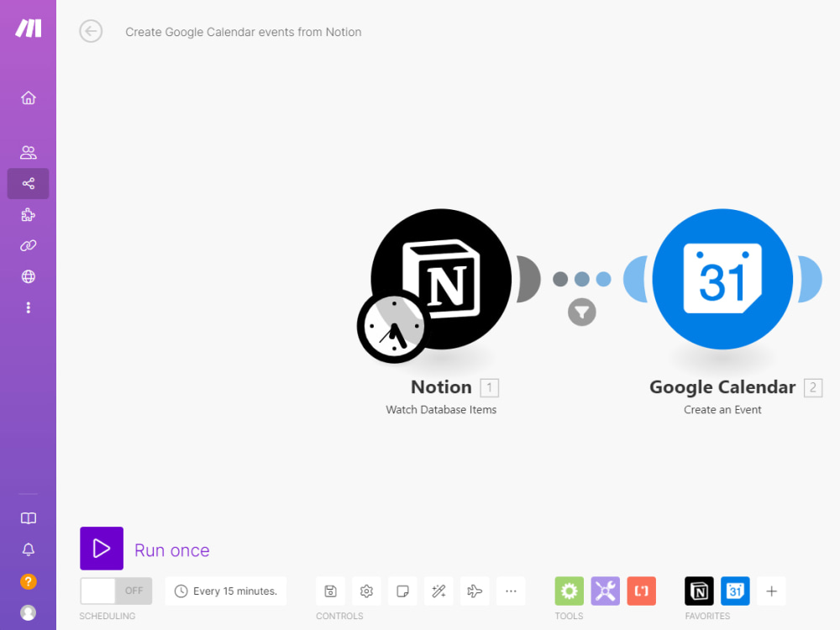840x630 pixels.
Task: Open the Notes control
Action: coord(402,591)
